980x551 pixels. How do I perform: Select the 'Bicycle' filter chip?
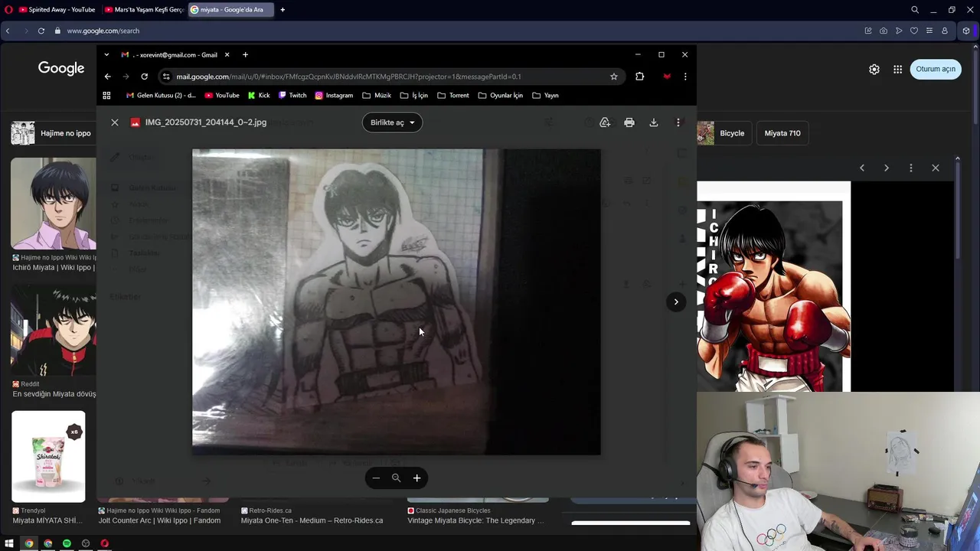click(x=724, y=133)
